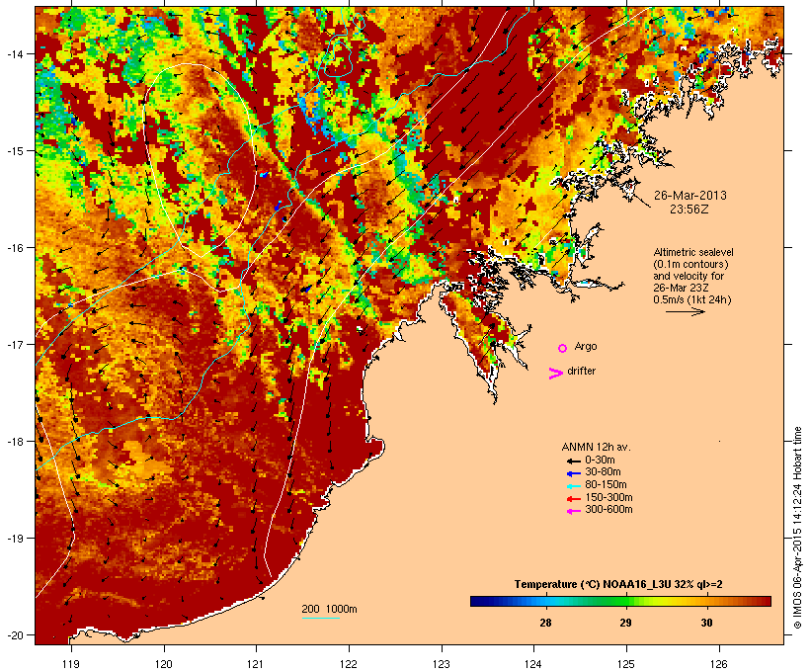Click the '150-300m' depth label

609,497
